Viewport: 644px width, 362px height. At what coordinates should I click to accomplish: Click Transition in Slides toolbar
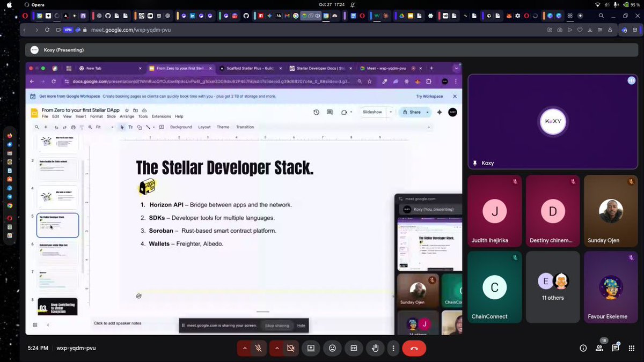pyautogui.click(x=245, y=127)
